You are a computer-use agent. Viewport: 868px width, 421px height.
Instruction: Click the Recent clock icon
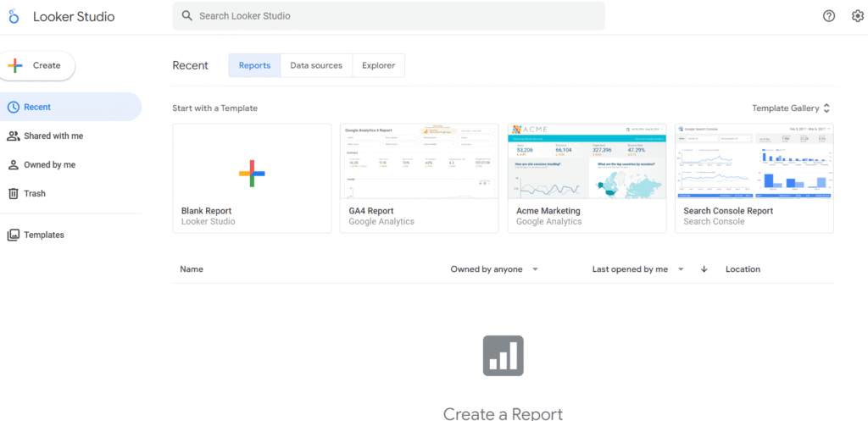[14, 108]
